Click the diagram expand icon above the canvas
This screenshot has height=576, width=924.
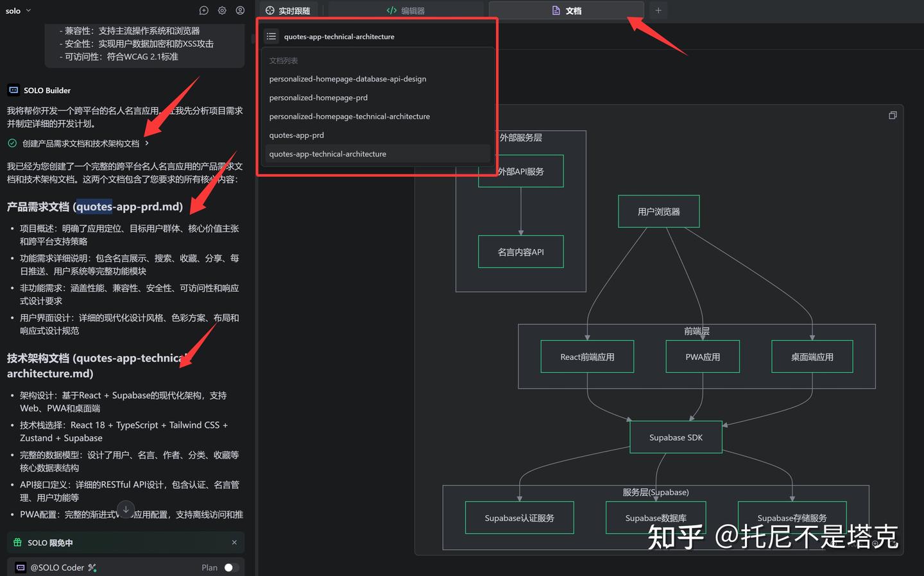(x=893, y=115)
